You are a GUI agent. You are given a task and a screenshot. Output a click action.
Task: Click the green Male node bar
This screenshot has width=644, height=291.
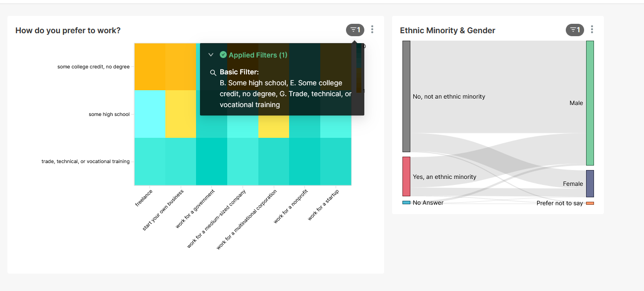590,103
